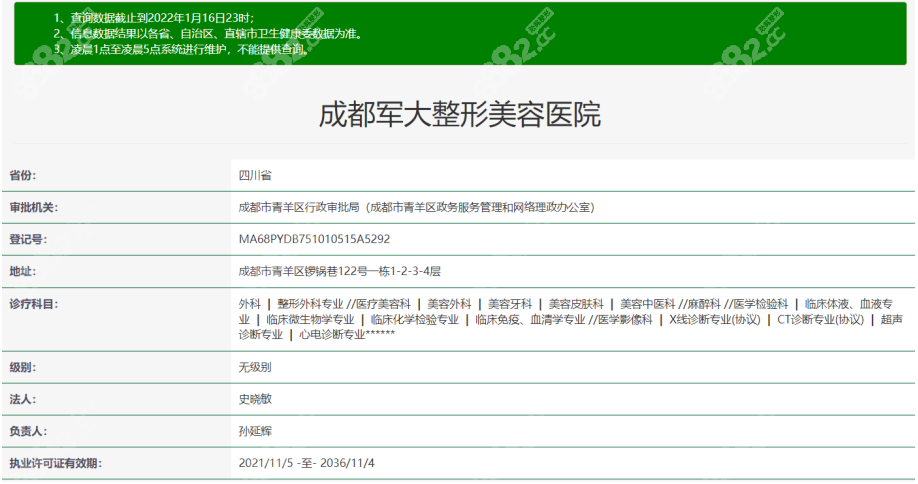
Task: Select validity dates 2021/11/5 -至- 2036/11/4
Action: click(306, 464)
